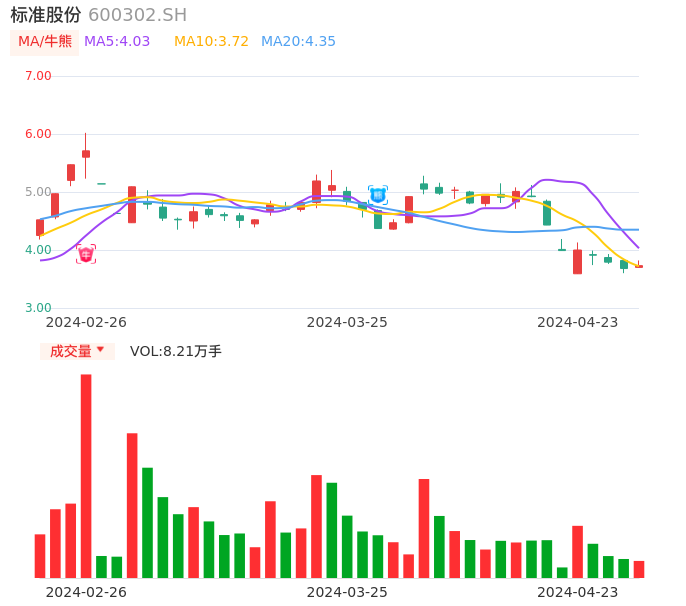Screen dimensions: 686x606
Task: Toggle the MA20:4.35 legend label
Action: pos(298,42)
